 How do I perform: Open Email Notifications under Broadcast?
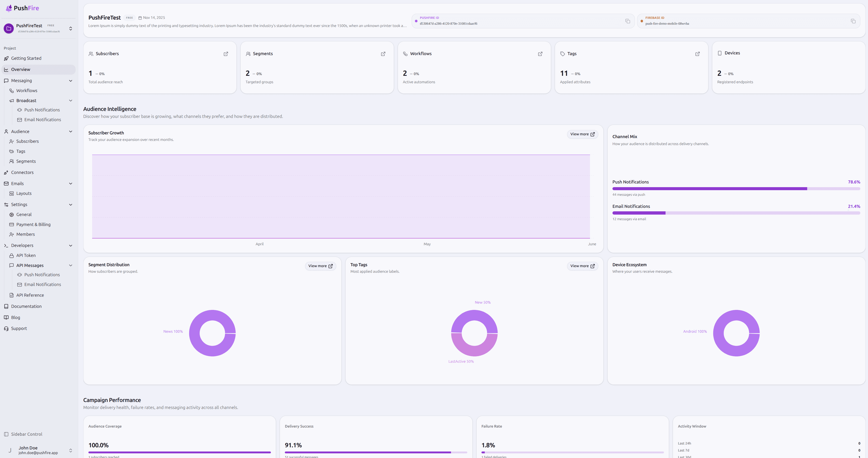[x=45, y=120]
